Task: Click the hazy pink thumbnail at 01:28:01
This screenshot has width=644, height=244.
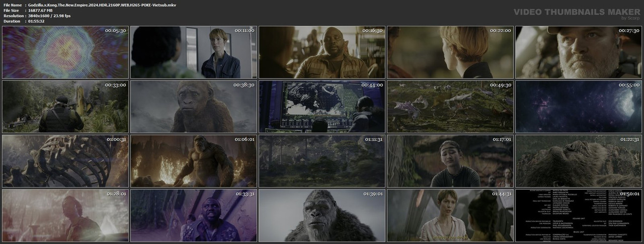Action: [x=65, y=215]
